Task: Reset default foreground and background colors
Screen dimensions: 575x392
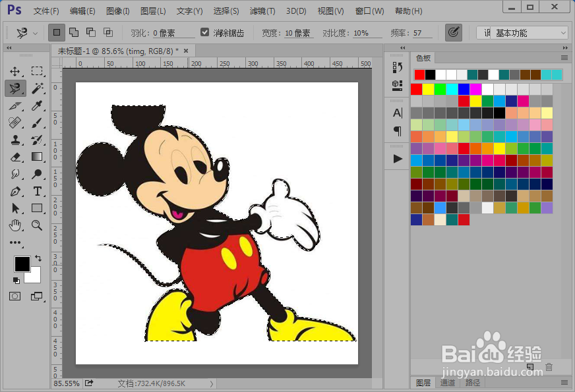Action: pyautogui.click(x=16, y=280)
